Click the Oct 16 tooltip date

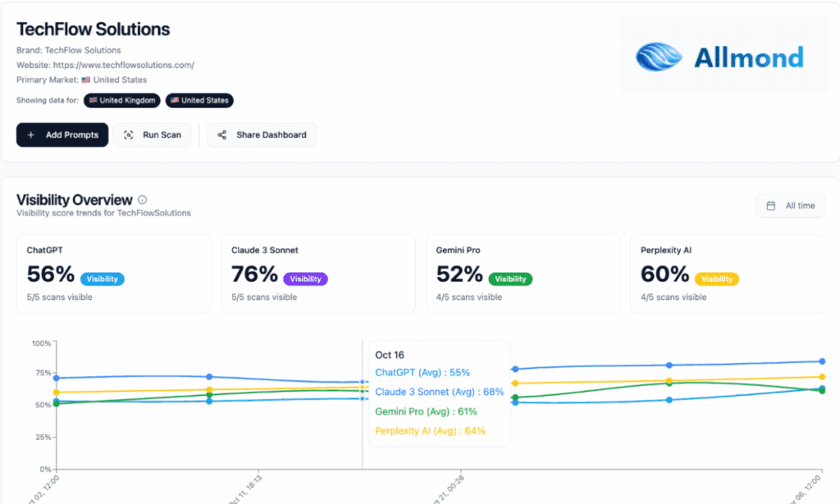coord(390,355)
